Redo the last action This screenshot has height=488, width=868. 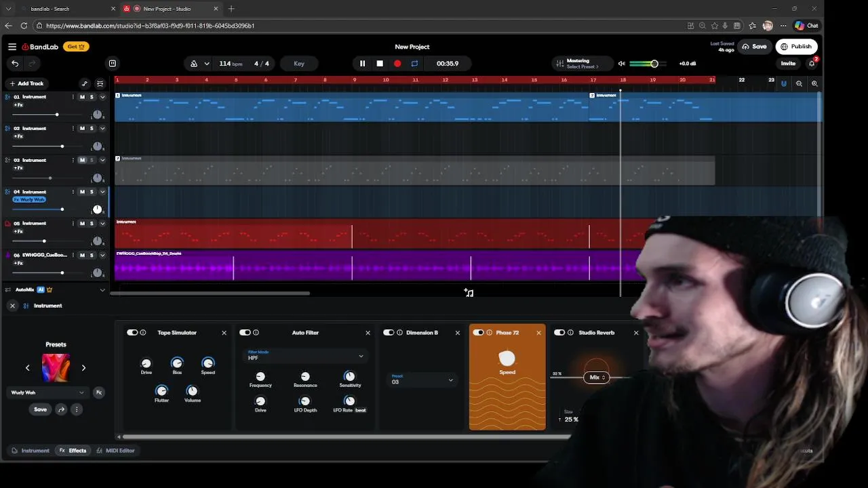point(31,64)
